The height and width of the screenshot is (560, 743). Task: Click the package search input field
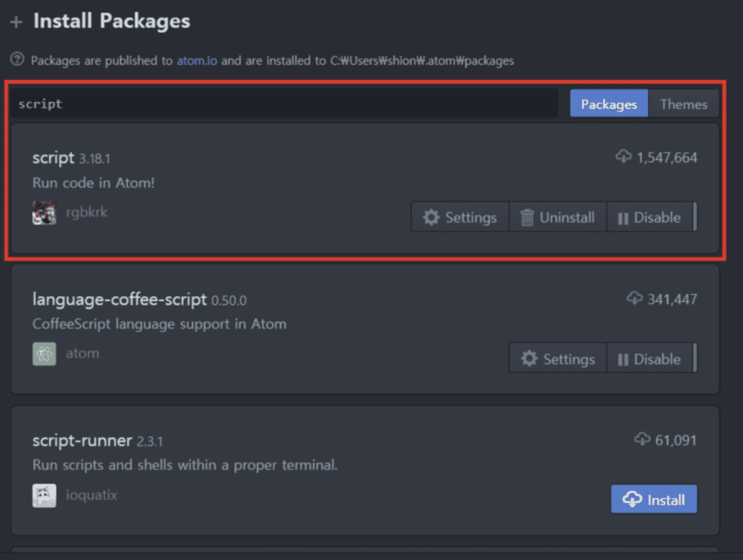click(x=284, y=104)
